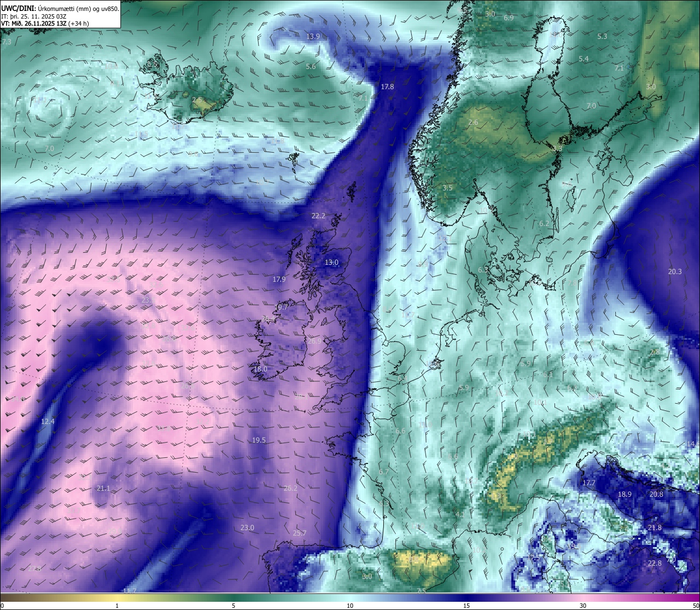
Task: Click the colour scale label "5"
Action: [234, 605]
